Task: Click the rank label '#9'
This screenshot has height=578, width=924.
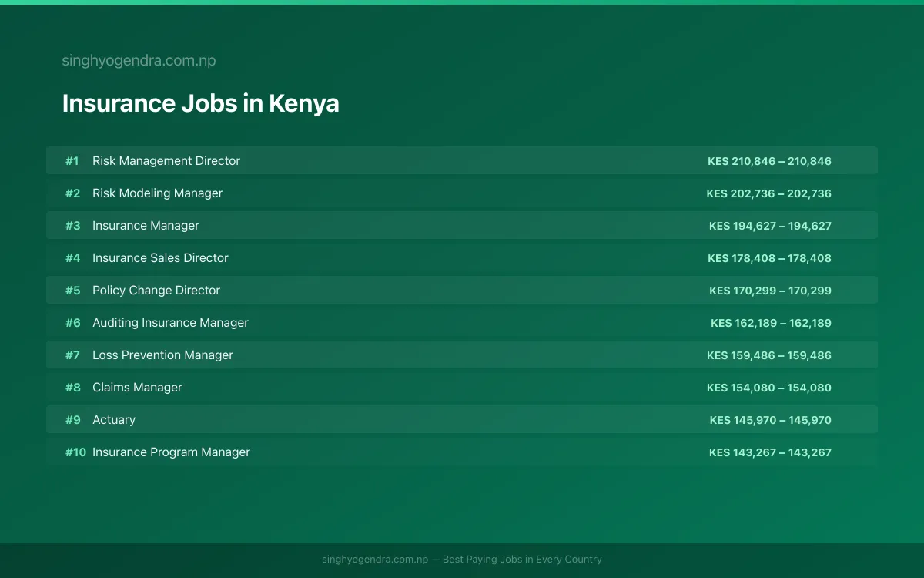Action: pos(72,420)
